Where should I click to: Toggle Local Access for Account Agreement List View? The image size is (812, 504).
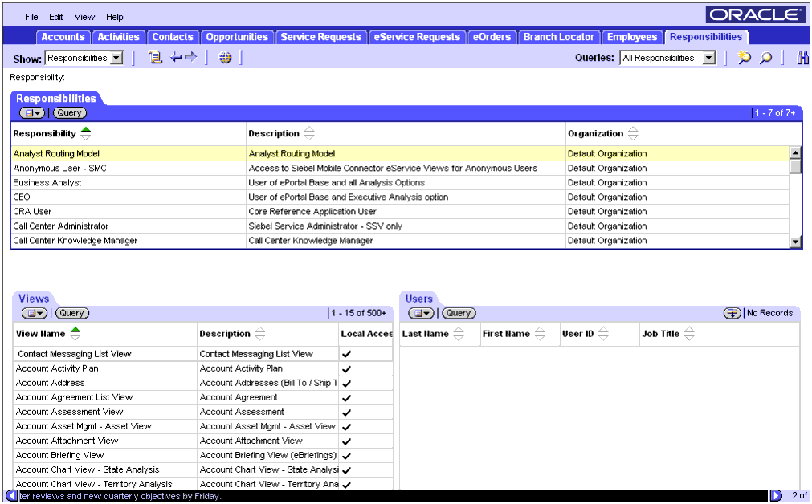click(346, 398)
